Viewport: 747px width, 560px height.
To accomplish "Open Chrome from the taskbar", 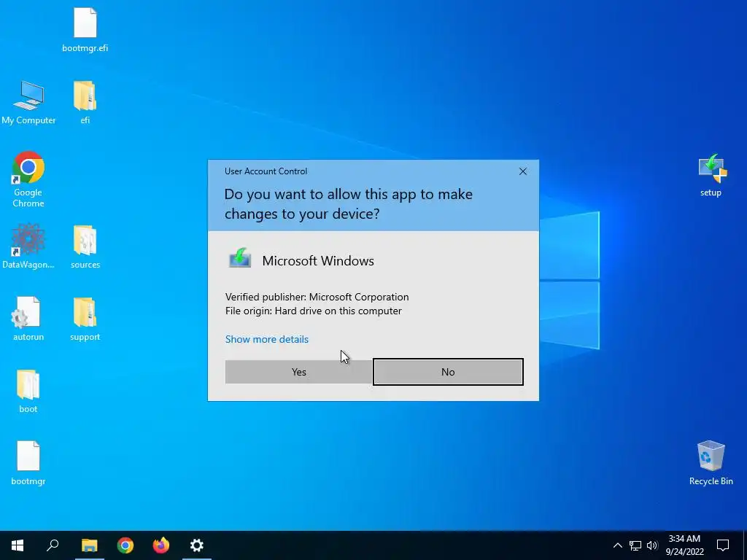I will pos(125,545).
